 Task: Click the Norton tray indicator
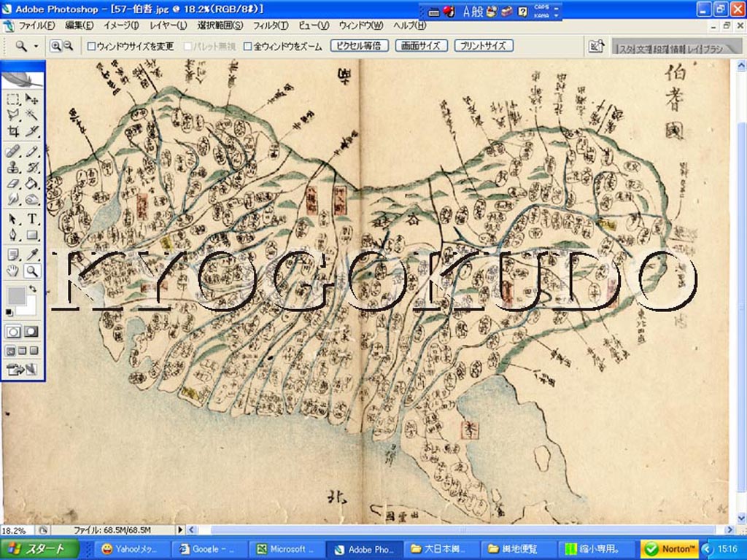(670, 549)
